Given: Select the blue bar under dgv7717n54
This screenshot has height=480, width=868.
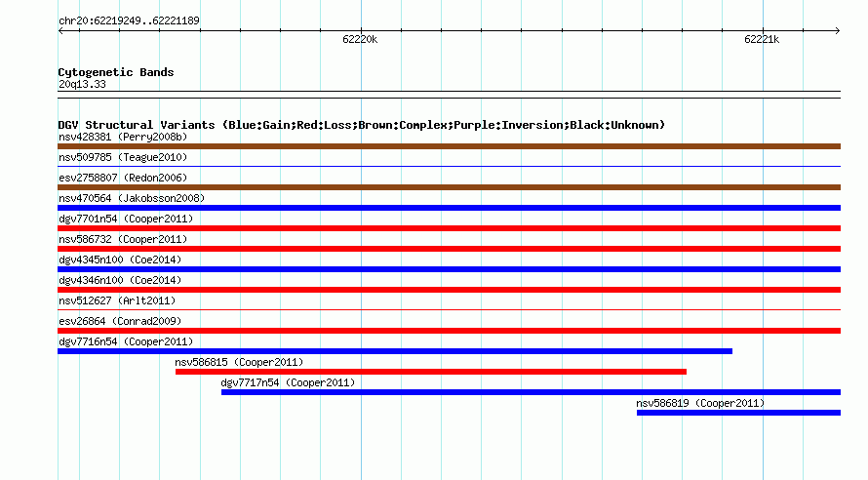Looking at the screenshot, I should pyautogui.click(x=531, y=392).
